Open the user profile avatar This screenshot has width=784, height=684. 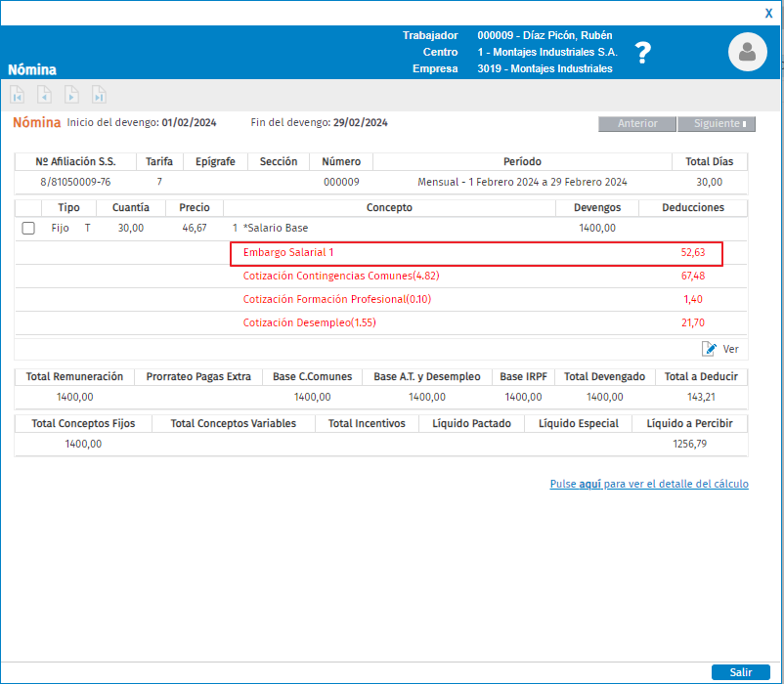(x=748, y=52)
